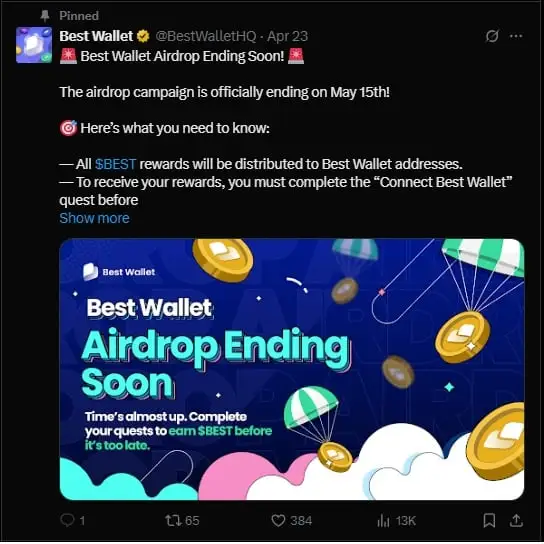Click the 384 likes count

pyautogui.click(x=301, y=521)
